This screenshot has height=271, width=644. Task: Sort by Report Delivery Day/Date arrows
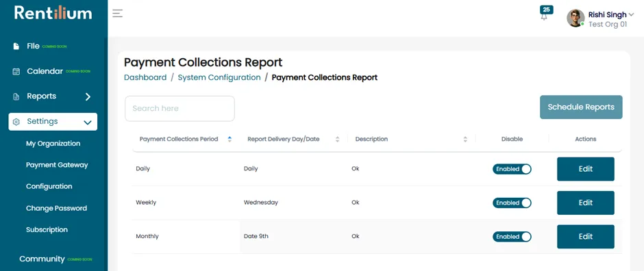click(x=337, y=139)
